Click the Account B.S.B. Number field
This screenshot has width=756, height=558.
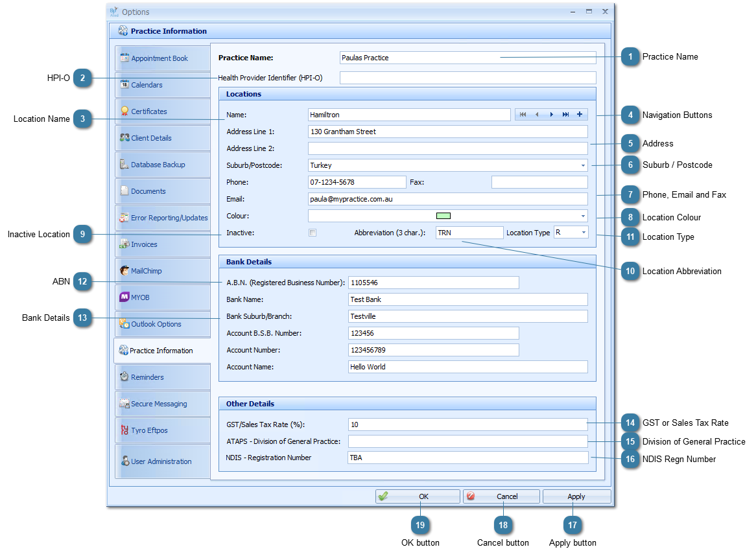pos(434,333)
